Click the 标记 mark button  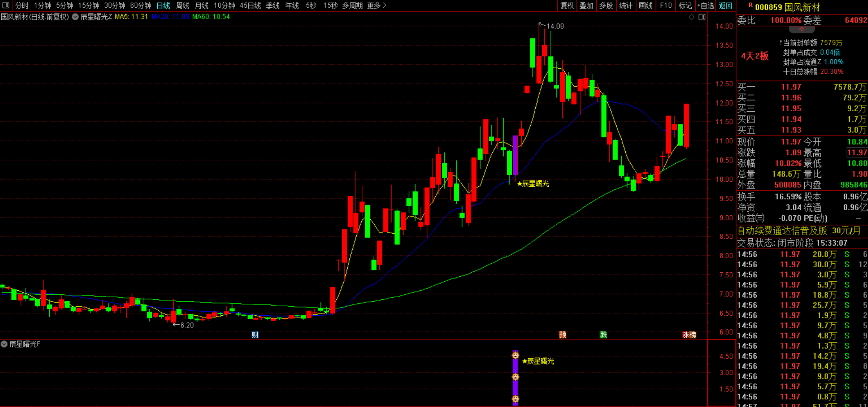pyautogui.click(x=685, y=5)
